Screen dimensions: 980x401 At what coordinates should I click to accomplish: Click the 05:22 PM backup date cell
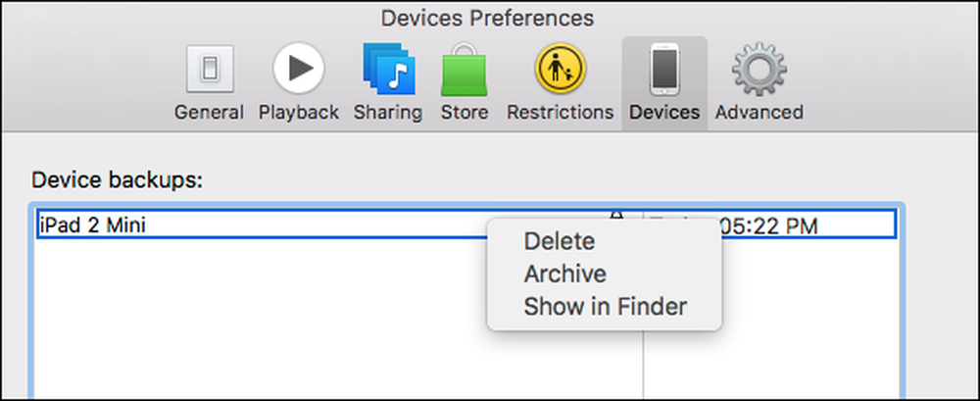[x=770, y=224]
